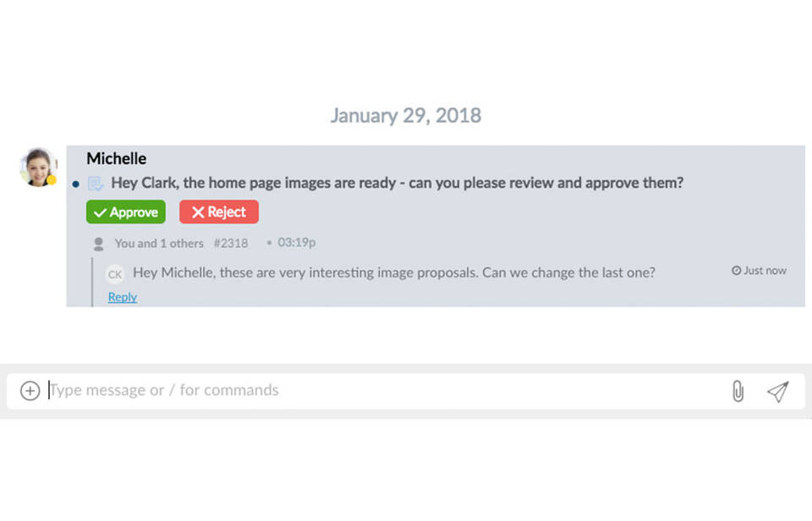Reject the home page images request

(x=218, y=212)
